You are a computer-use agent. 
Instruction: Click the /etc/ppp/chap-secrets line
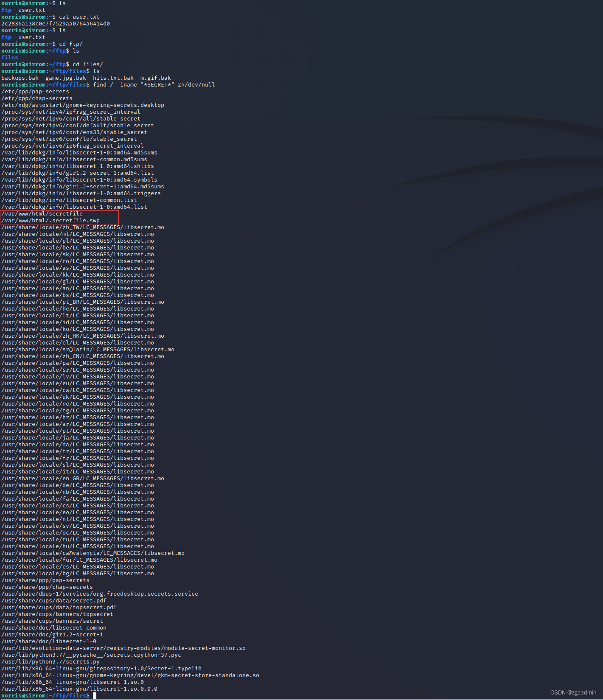(x=37, y=98)
